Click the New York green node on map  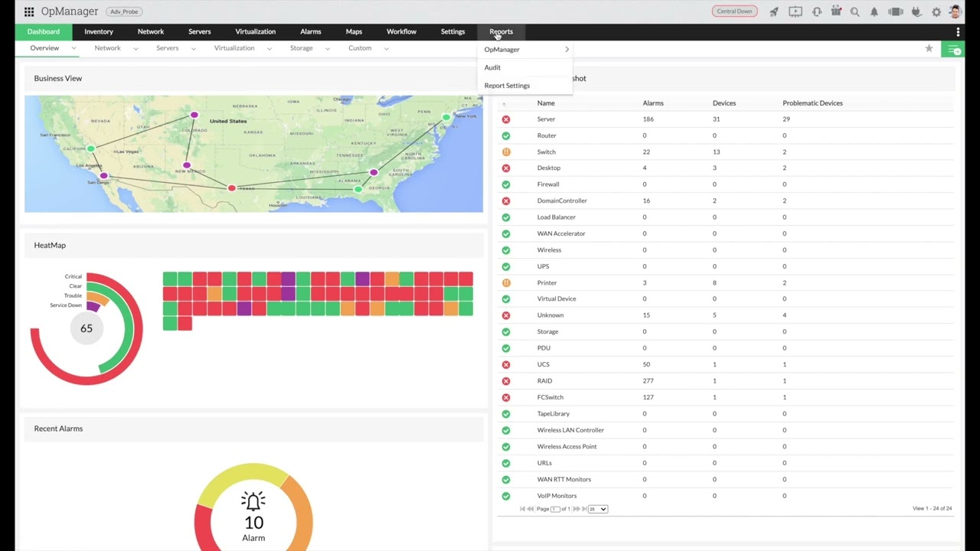tap(446, 117)
